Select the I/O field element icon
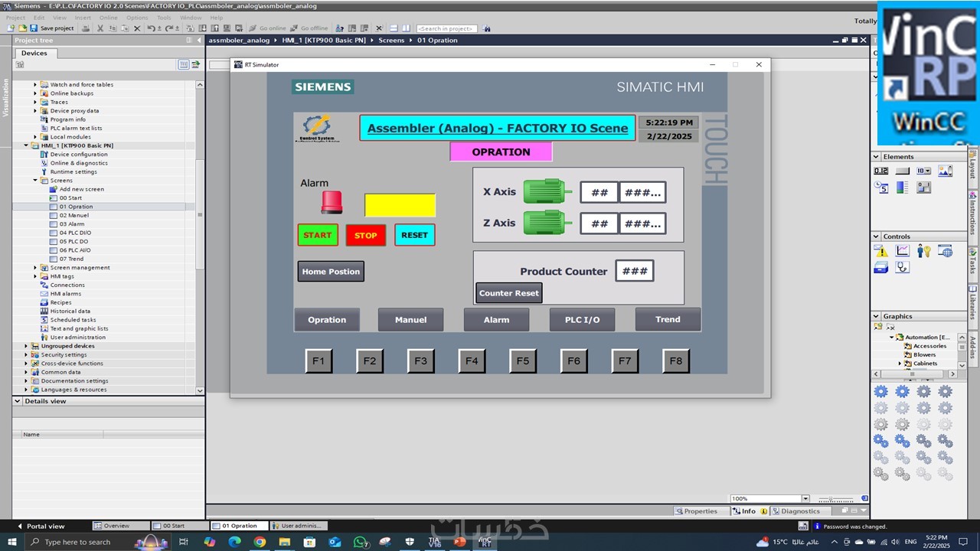 [x=881, y=171]
